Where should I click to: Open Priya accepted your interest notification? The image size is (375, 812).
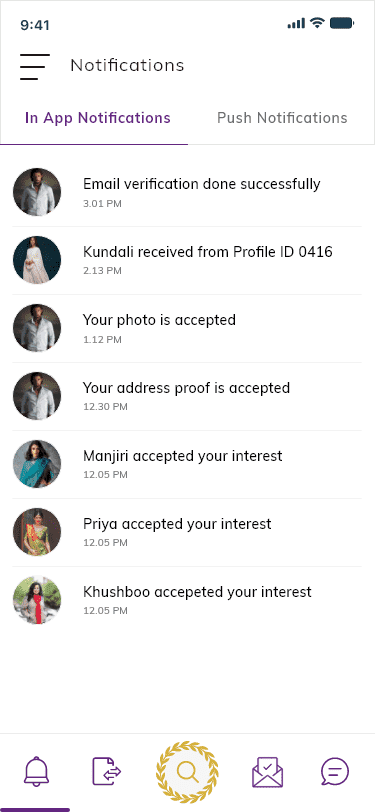[x=188, y=532]
